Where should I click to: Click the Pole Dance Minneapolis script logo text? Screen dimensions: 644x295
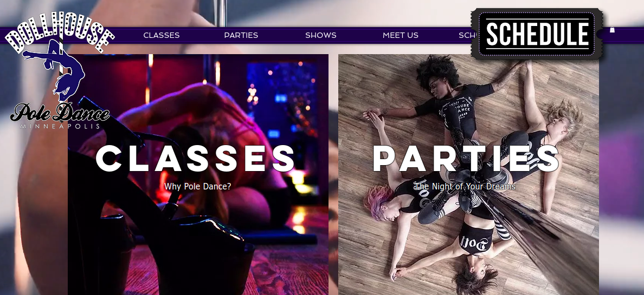coord(60,116)
